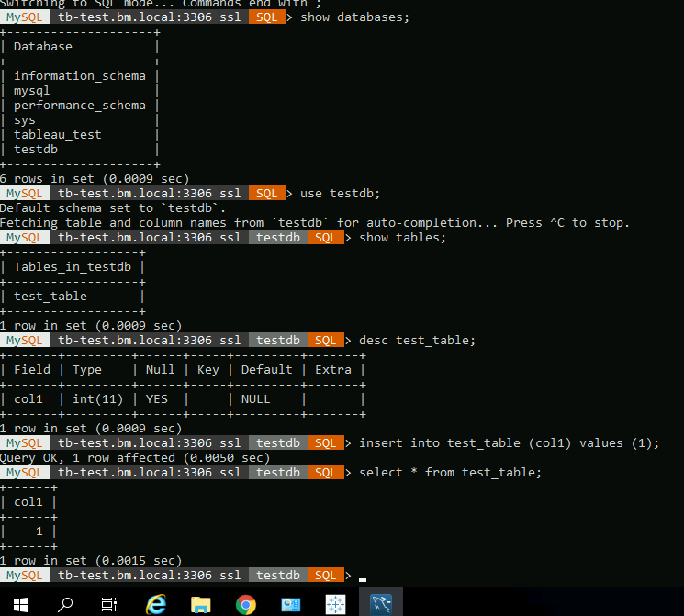Click the 'show tables;' command text
This screenshot has width=684, height=616.
pyautogui.click(x=402, y=238)
